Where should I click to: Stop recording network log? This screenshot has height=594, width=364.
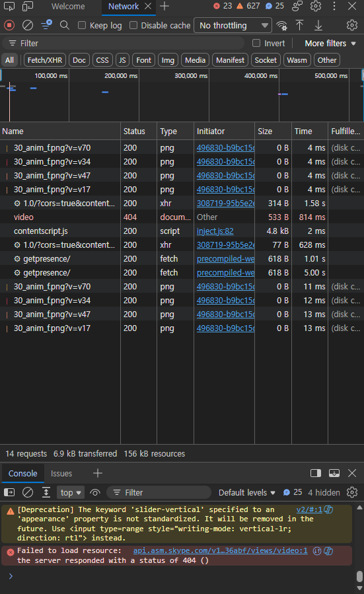point(9,25)
